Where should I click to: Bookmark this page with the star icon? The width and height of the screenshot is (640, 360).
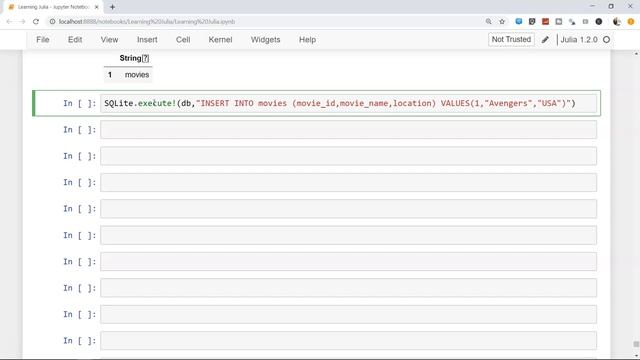502,22
